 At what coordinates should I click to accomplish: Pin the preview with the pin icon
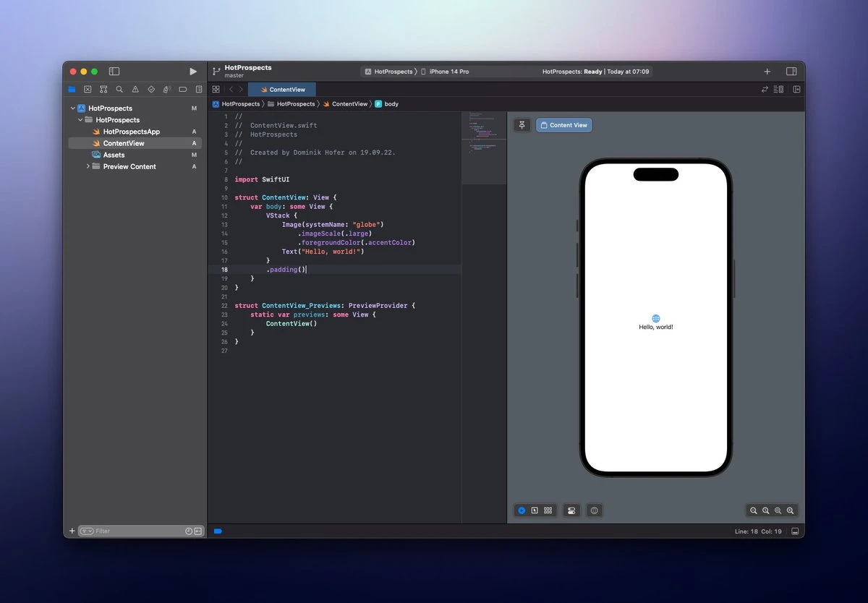(522, 125)
